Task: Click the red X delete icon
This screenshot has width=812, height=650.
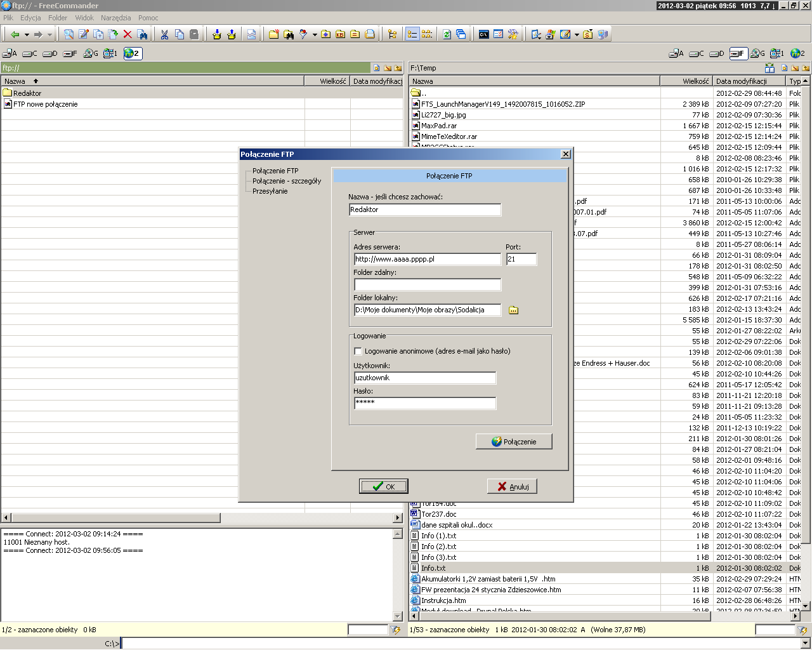Action: pos(128,34)
